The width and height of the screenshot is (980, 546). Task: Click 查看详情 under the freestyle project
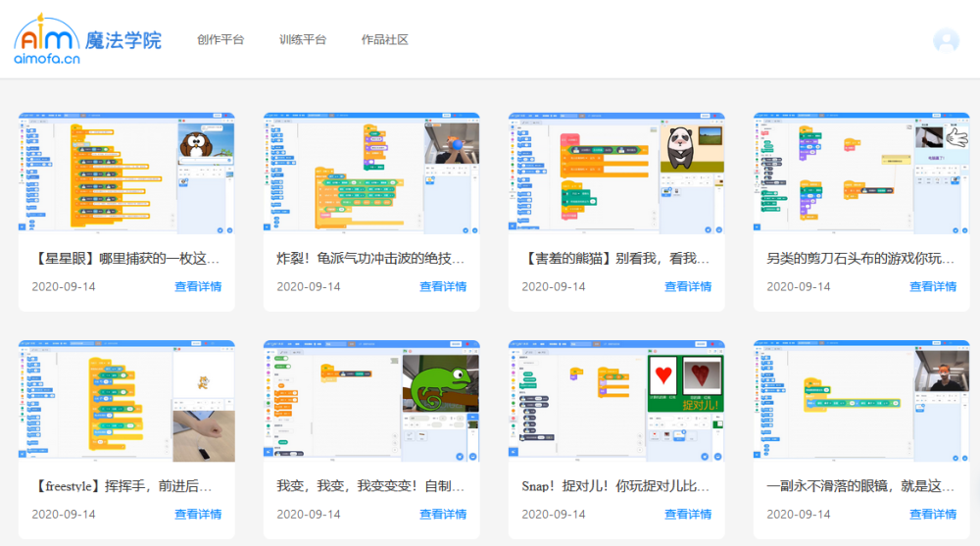tap(198, 514)
